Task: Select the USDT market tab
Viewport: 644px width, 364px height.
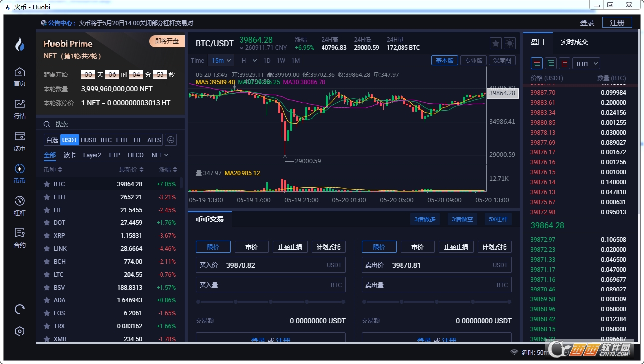Action: coord(70,140)
